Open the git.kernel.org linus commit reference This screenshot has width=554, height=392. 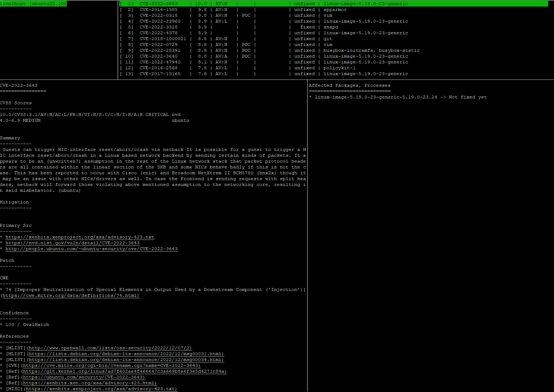pos(125,371)
